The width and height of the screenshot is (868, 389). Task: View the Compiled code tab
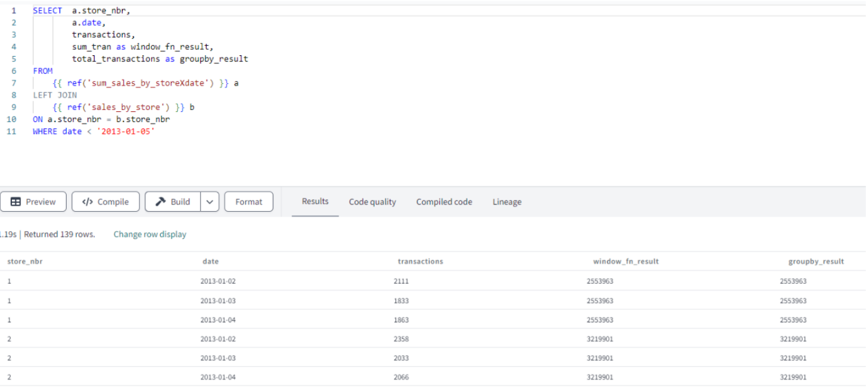[x=444, y=202]
